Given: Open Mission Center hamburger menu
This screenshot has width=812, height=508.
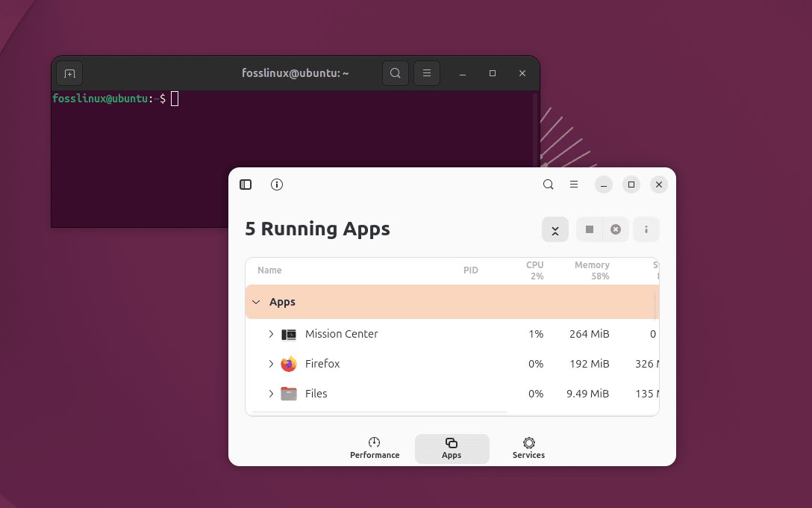Looking at the screenshot, I should click(574, 185).
